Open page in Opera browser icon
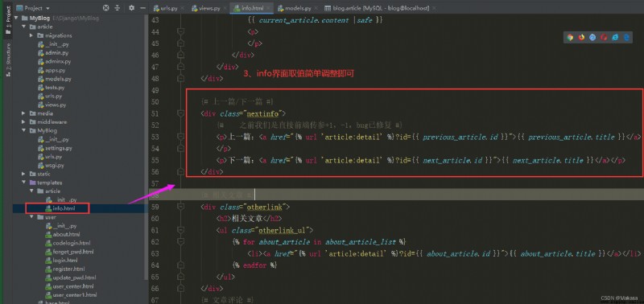This screenshot has width=644, height=304. [x=604, y=37]
